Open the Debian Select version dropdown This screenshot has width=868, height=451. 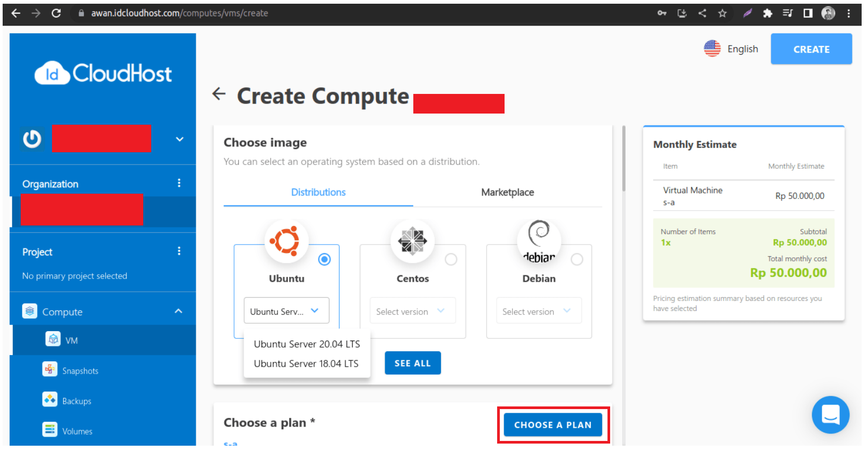tap(539, 311)
